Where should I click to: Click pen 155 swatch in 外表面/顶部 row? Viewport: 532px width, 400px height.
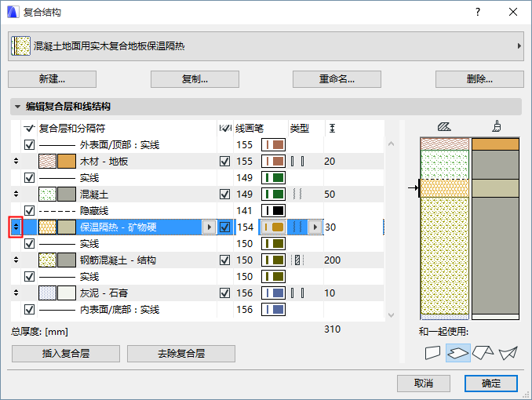[273, 145]
